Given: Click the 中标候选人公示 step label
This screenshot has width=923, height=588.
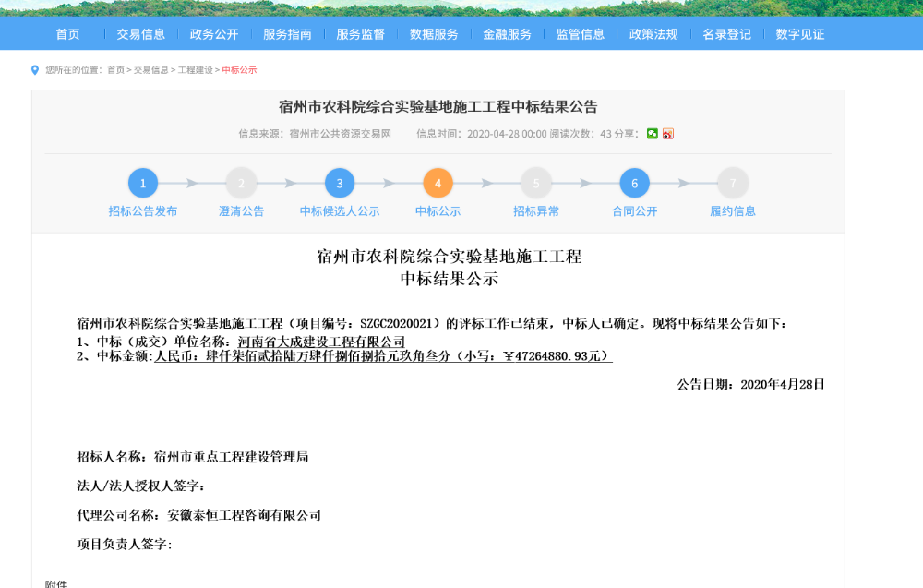Looking at the screenshot, I should click(340, 211).
